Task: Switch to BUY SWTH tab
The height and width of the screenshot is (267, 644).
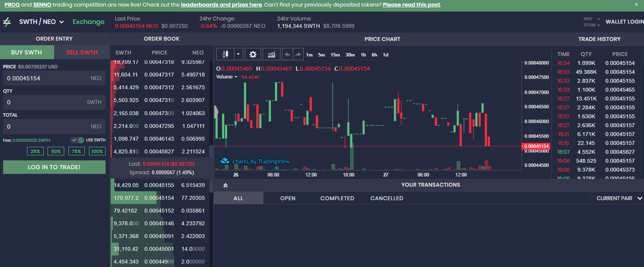Action: pyautogui.click(x=27, y=52)
